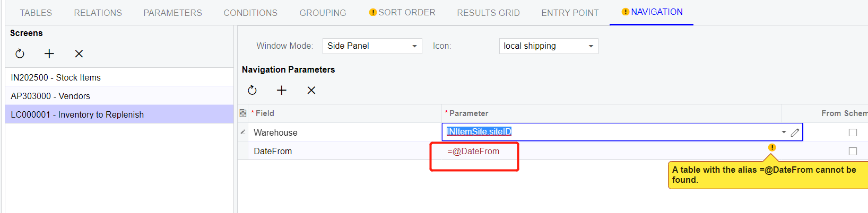Add a new screen with plus icon

[x=49, y=54]
